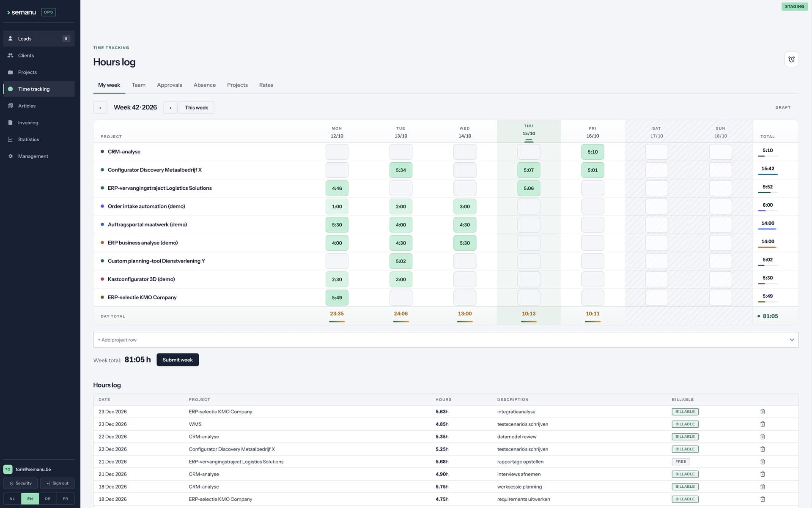The height and width of the screenshot is (508, 812).
Task: Click the FREE billable badge
Action: pyautogui.click(x=681, y=462)
